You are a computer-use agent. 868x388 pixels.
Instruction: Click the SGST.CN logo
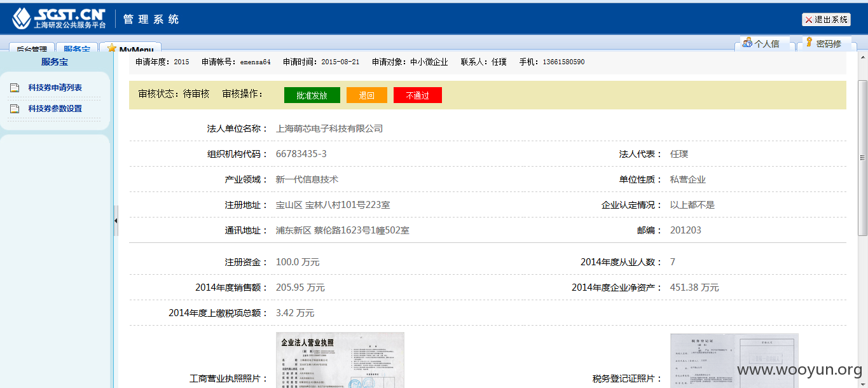(59, 18)
